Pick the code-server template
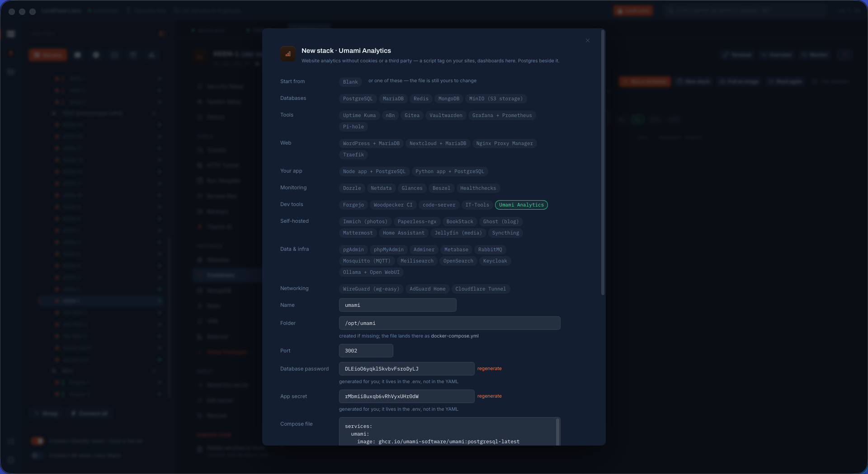The height and width of the screenshot is (474, 868). tap(439, 205)
